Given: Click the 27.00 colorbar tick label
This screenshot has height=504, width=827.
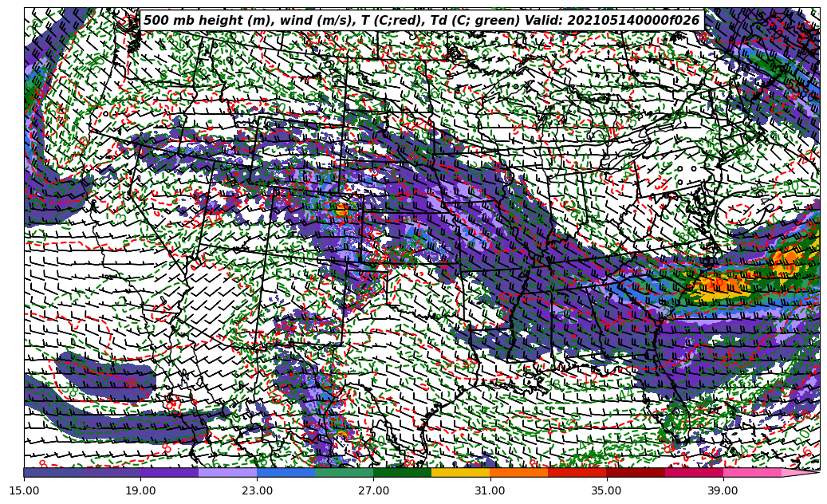Looking at the screenshot, I should coord(373,490).
